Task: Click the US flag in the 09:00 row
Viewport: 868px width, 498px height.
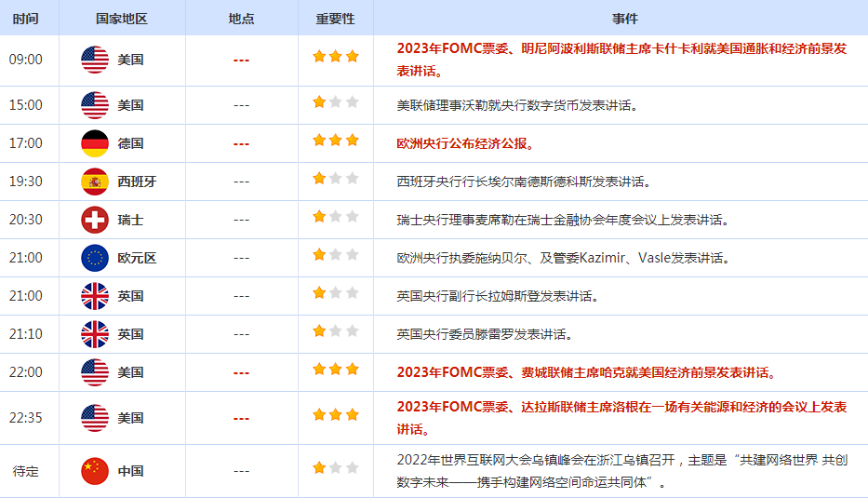Action: [95, 60]
